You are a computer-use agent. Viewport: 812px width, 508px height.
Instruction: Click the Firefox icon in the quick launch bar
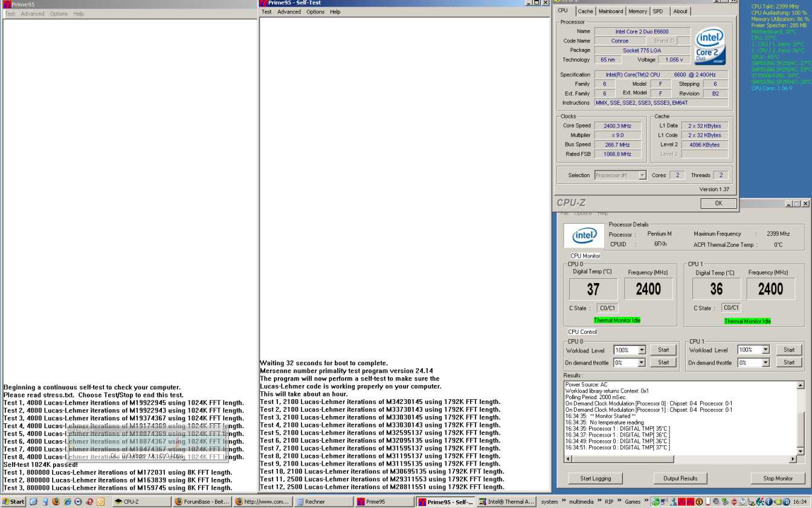coord(56,501)
